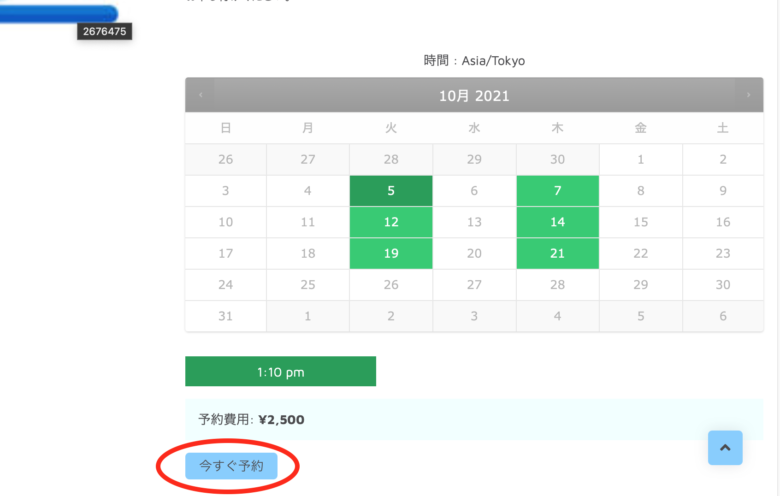Click October 31 in the last row
Image resolution: width=780 pixels, height=496 pixels.
(x=226, y=316)
